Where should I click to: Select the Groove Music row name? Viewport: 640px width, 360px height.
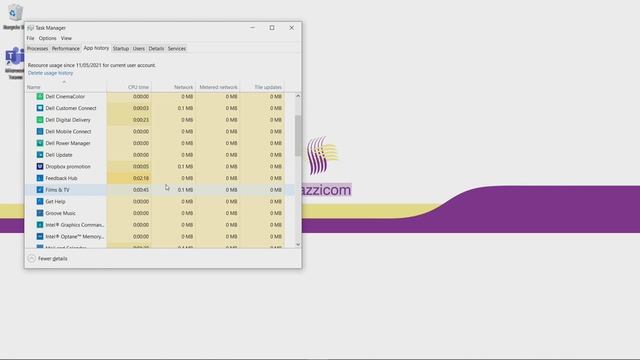click(60, 213)
